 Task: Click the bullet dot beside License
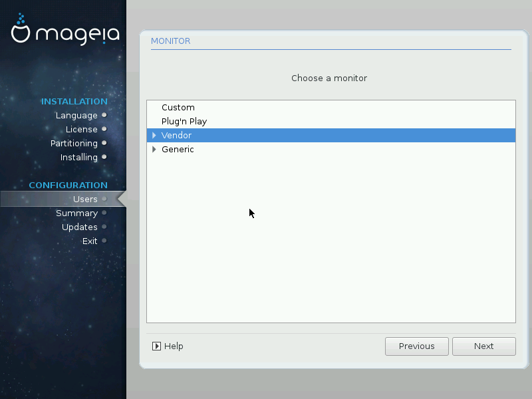104,129
